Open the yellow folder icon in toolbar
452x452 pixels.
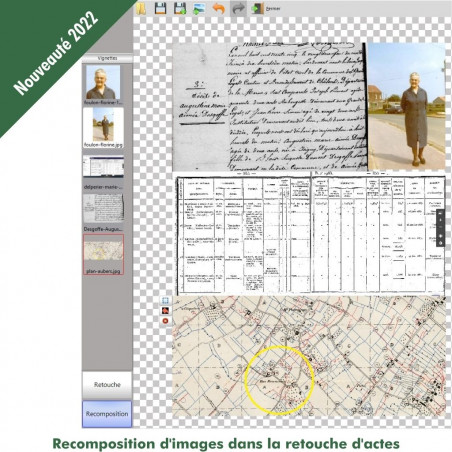click(x=141, y=8)
